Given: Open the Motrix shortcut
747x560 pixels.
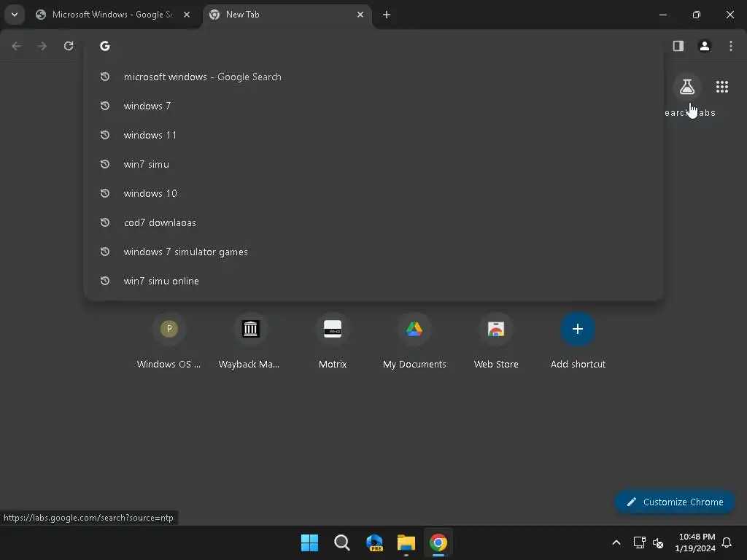Looking at the screenshot, I should [x=333, y=341].
